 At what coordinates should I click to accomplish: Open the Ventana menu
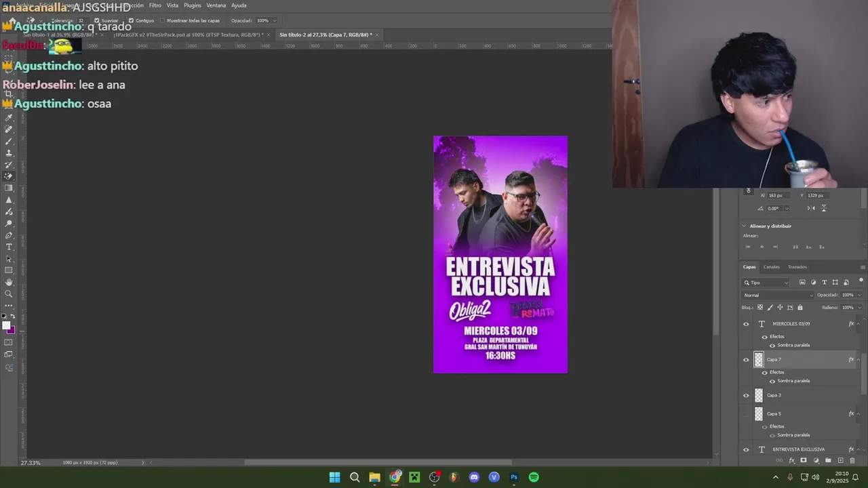(x=216, y=5)
